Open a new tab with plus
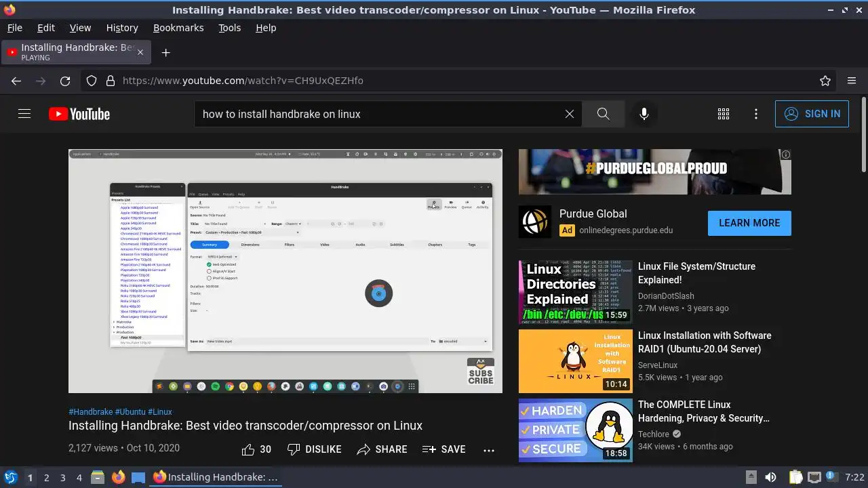The image size is (868, 488). tap(165, 52)
